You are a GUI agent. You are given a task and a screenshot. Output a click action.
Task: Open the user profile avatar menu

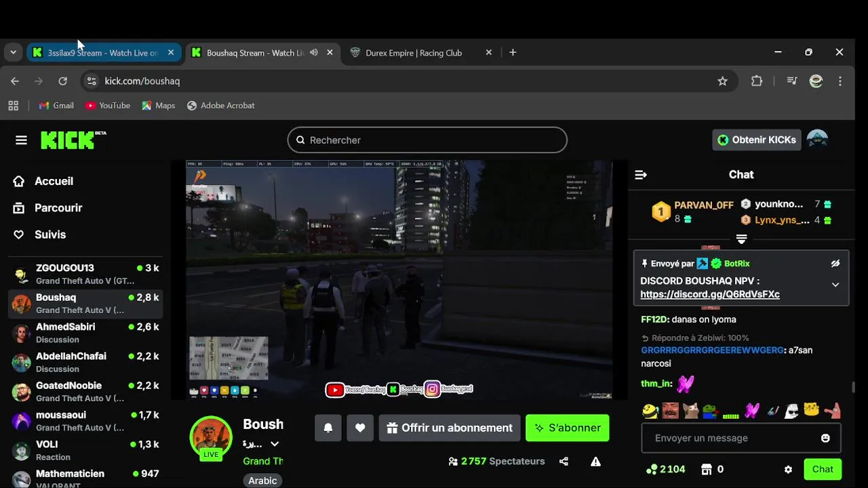817,140
